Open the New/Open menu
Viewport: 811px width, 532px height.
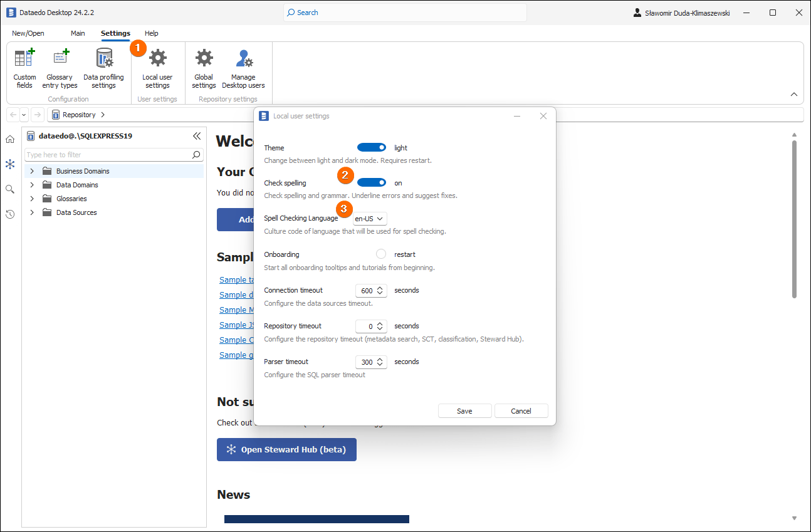(28, 33)
